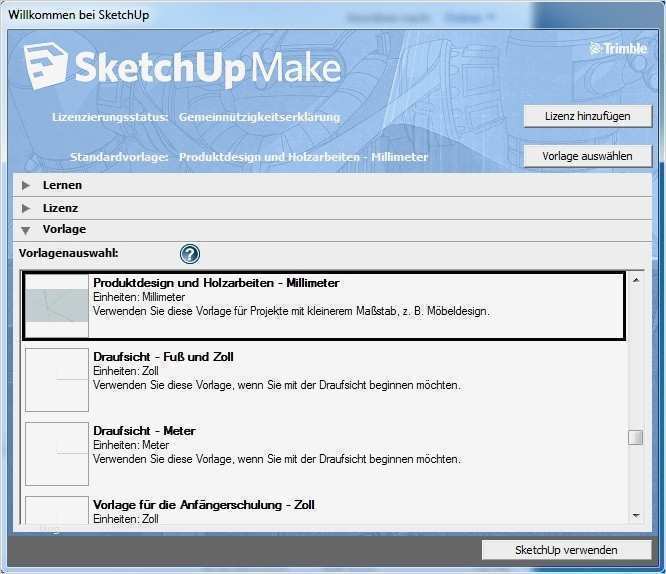Click the Trimble logo

click(618, 48)
